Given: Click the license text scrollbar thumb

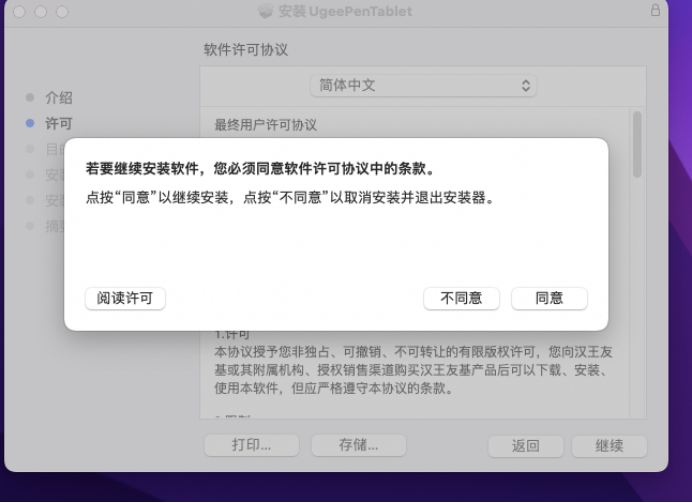Looking at the screenshot, I should click(x=637, y=144).
